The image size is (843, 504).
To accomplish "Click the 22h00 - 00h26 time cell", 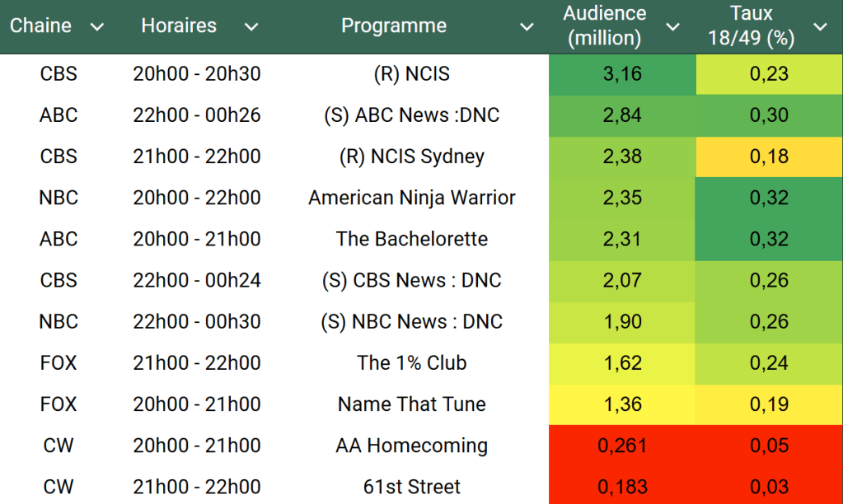I will (196, 115).
